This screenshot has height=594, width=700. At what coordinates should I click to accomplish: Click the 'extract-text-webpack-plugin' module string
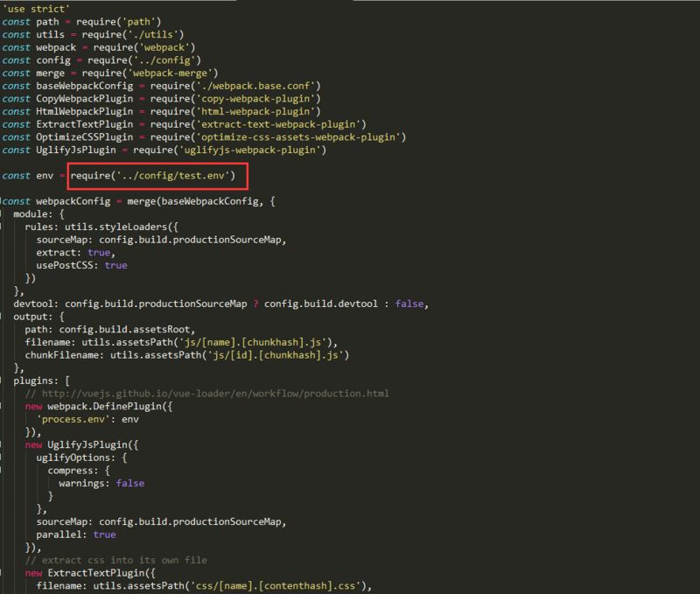(x=281, y=124)
